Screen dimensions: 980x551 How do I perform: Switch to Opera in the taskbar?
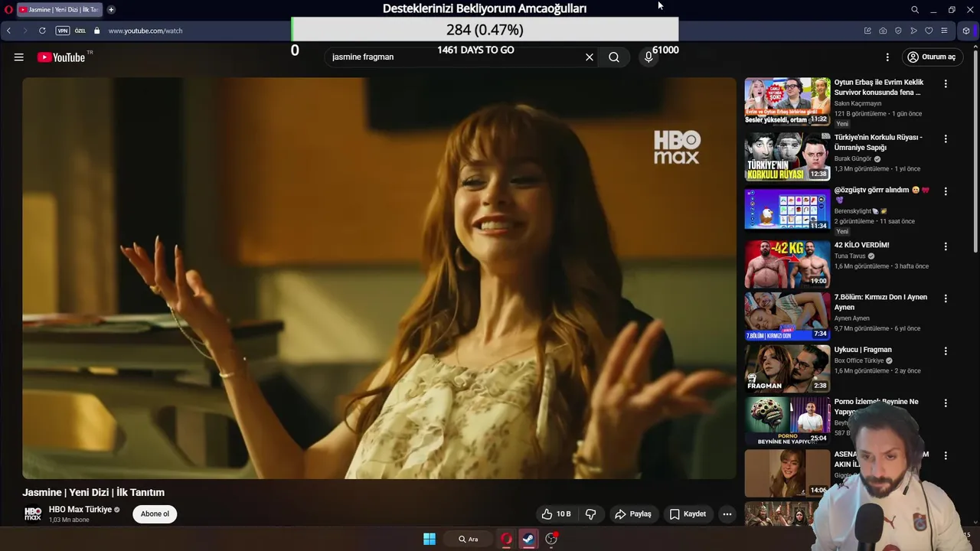(506, 539)
